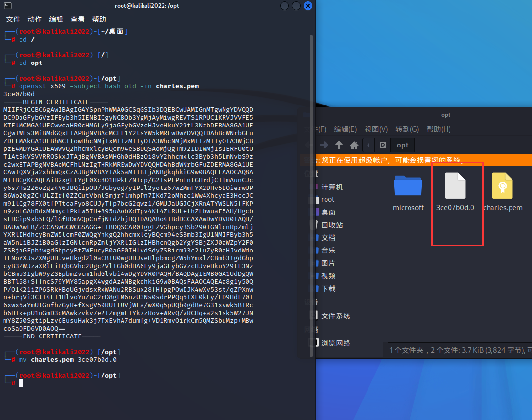Open terminal 动作 menu
This screenshot has height=420, width=532.
coord(35,20)
